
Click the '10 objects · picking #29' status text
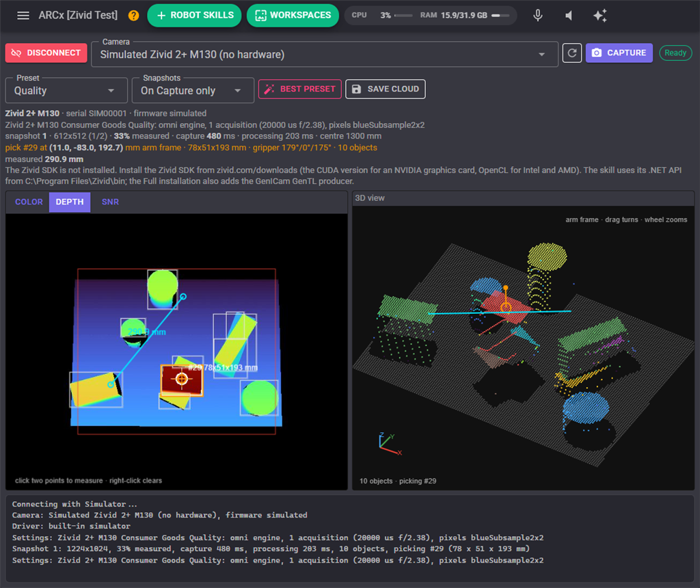(398, 481)
